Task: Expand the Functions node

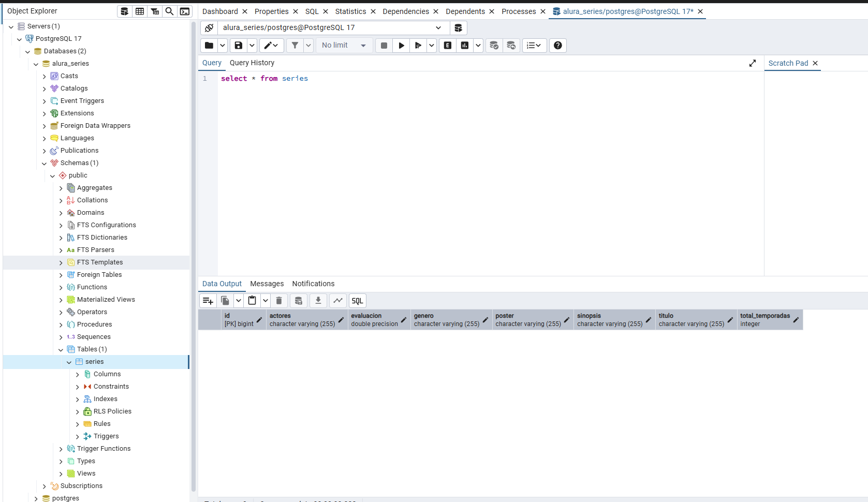Action: click(61, 287)
